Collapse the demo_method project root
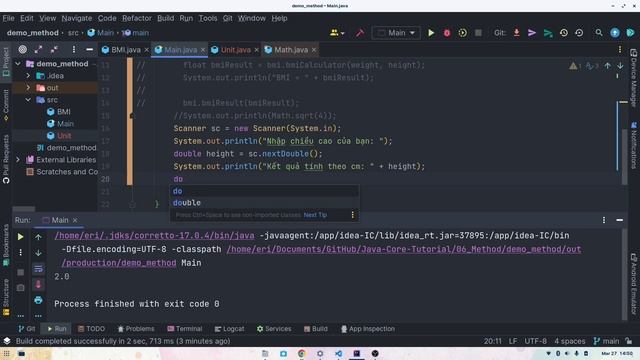 point(18,64)
